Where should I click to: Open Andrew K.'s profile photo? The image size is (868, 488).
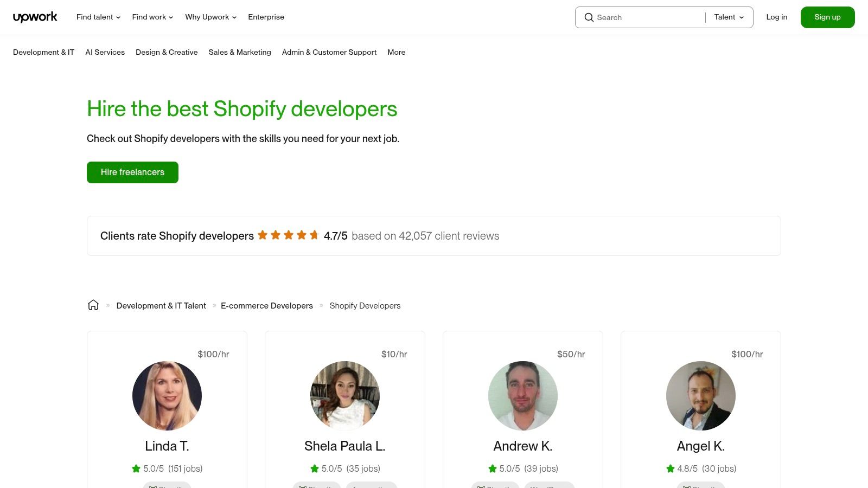[523, 396]
